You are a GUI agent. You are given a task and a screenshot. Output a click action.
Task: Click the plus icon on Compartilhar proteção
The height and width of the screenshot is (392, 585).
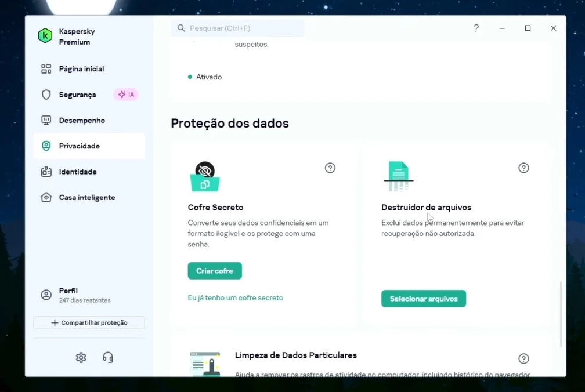pos(55,322)
